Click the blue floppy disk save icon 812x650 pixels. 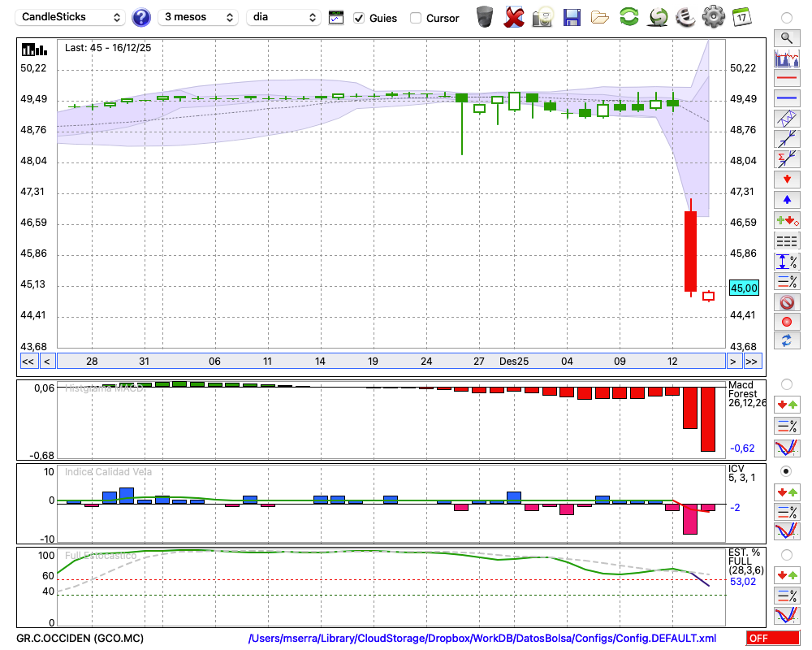572,17
